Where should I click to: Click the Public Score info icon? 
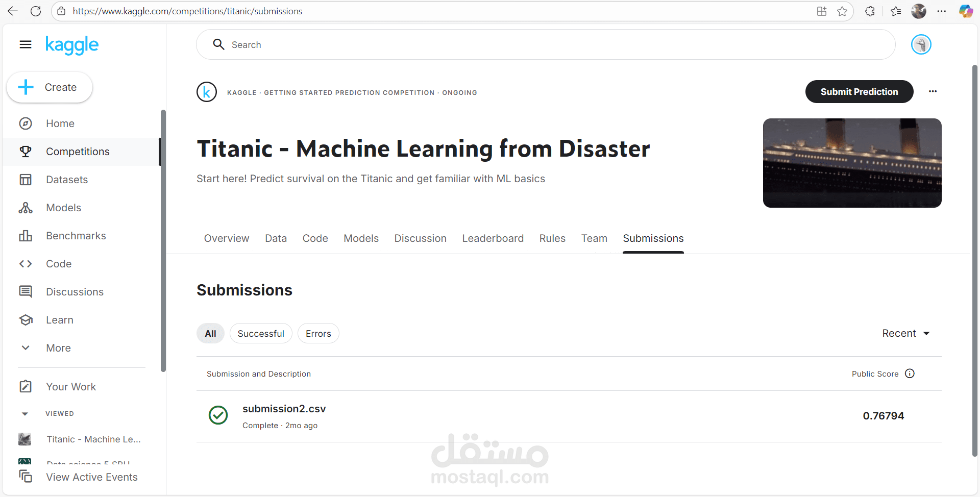pyautogui.click(x=910, y=374)
